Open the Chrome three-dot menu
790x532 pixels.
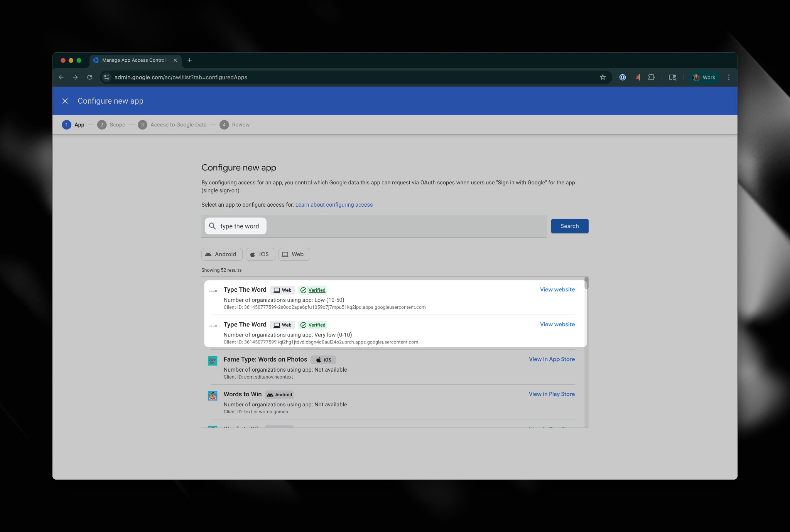[x=729, y=77]
